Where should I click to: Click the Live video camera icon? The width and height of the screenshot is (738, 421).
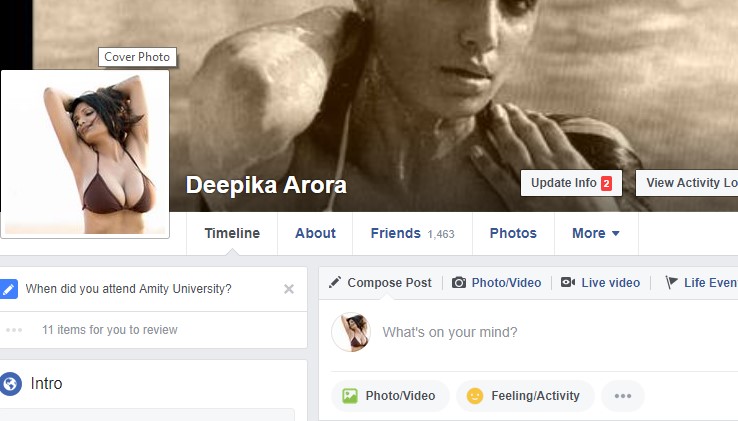coord(568,282)
